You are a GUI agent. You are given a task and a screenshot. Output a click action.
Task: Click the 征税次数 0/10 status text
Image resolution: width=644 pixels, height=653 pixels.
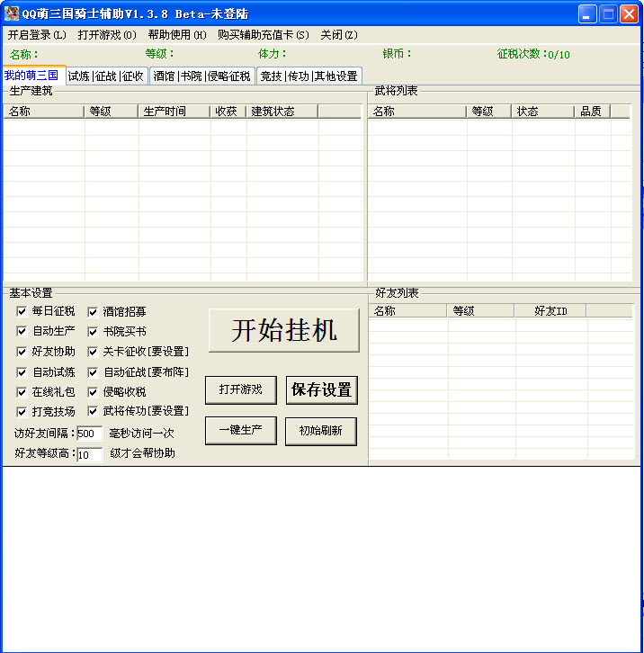(x=533, y=54)
